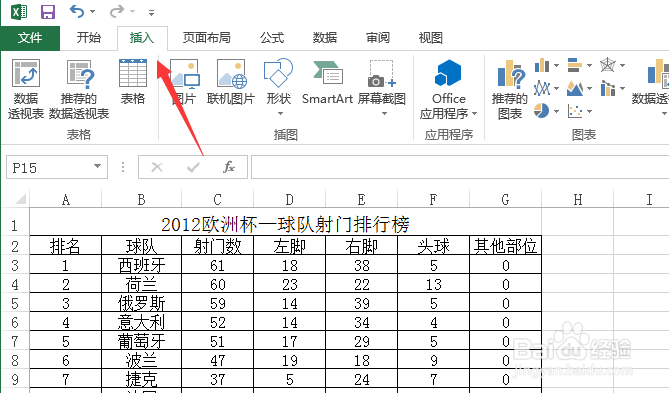This screenshot has width=669, height=393.
Task: Select the 右脚 value 39
Action: click(362, 304)
